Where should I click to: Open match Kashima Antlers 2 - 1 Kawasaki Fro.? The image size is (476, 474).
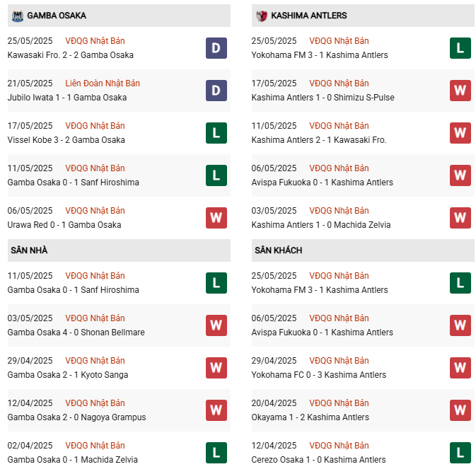tap(319, 140)
